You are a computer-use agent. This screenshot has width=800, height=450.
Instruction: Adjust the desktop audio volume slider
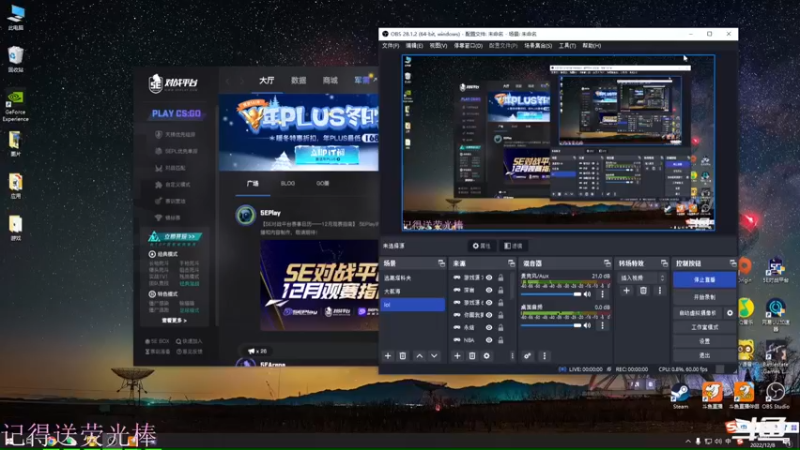551,326
